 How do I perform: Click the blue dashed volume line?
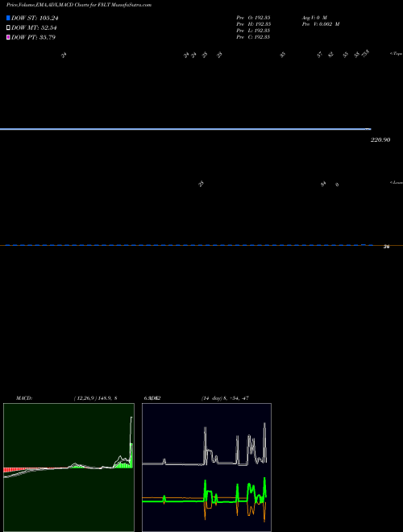click(x=189, y=245)
